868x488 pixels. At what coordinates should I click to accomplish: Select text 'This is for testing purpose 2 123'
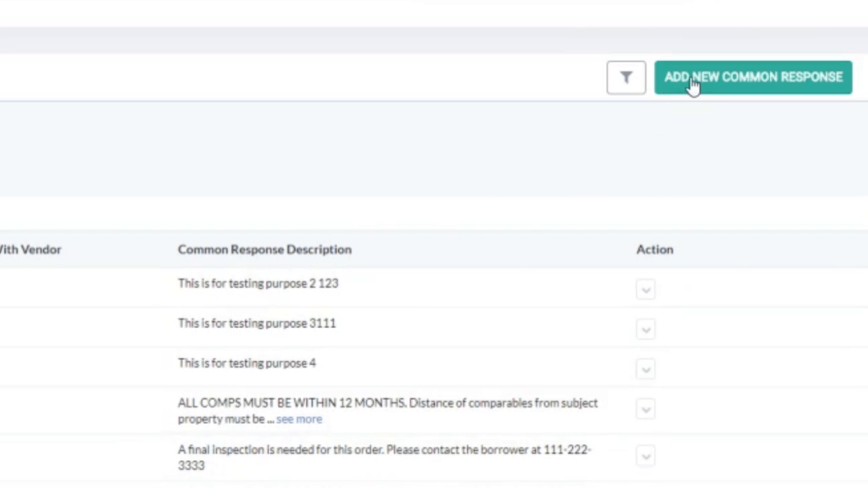coord(258,283)
